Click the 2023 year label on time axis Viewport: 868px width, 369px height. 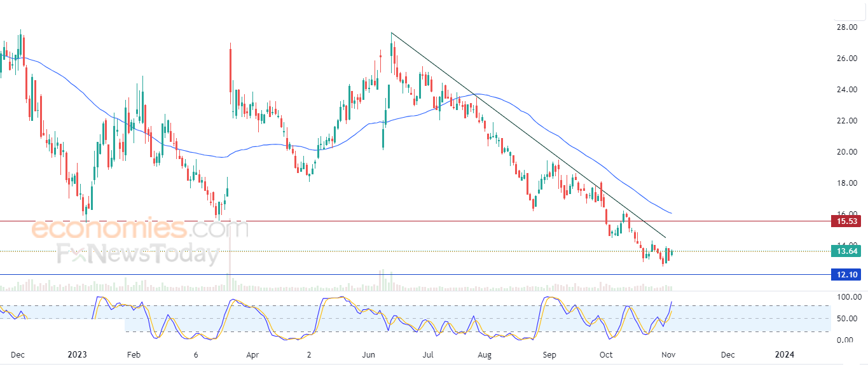click(x=76, y=354)
